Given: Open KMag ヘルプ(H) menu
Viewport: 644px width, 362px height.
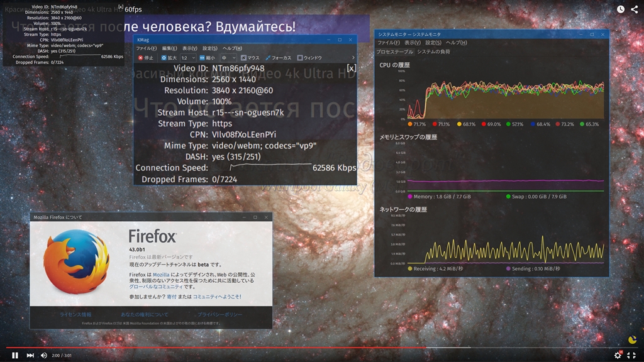Looking at the screenshot, I should (x=232, y=48).
